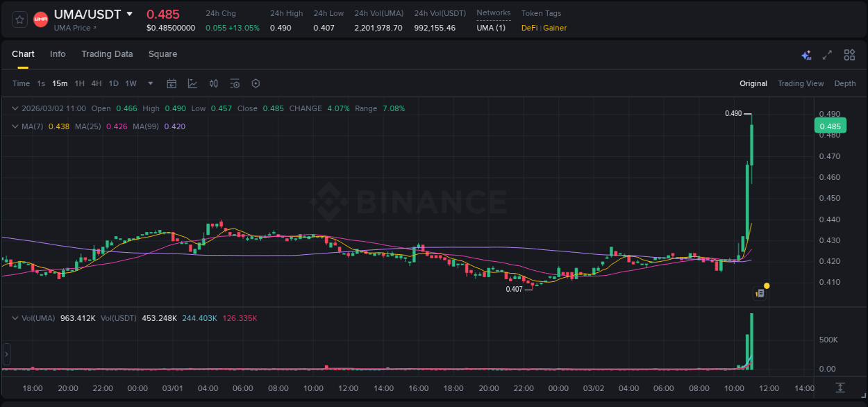Open the AI analysis tool
This screenshot has height=407, width=868.
click(x=806, y=54)
